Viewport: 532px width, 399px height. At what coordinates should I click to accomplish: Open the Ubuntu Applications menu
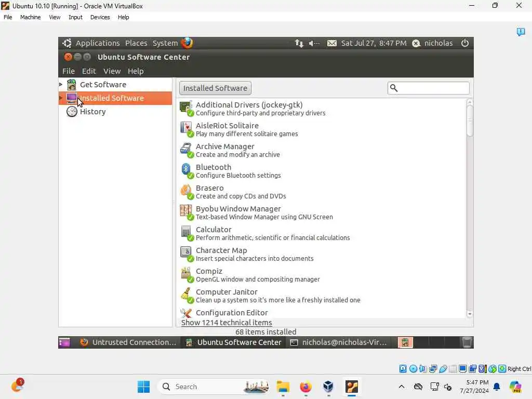pos(98,43)
